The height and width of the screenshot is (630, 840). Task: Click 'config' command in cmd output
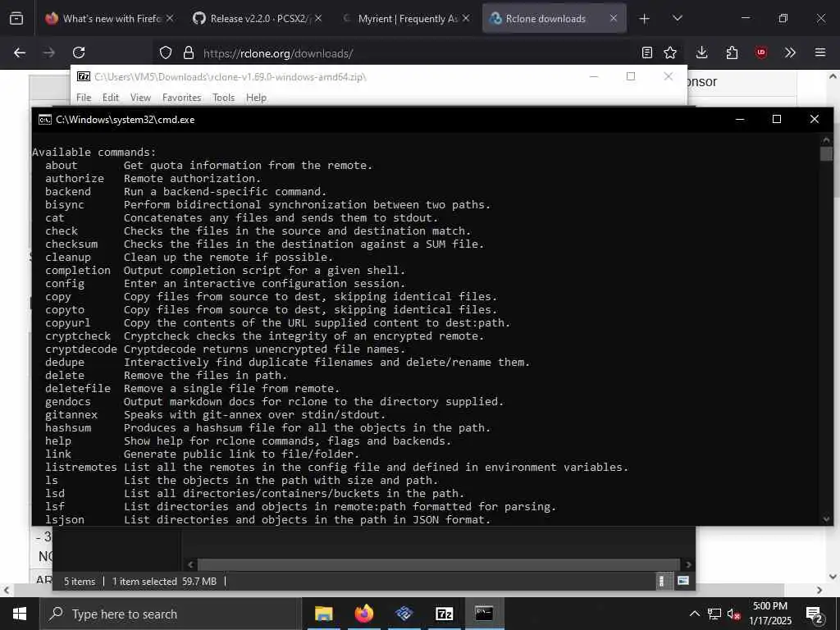click(65, 283)
